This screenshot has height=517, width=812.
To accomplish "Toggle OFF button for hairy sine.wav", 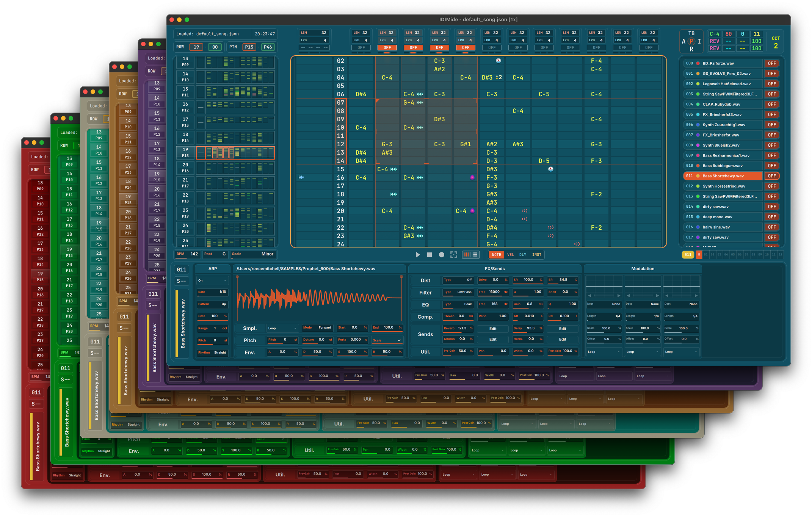I will pyautogui.click(x=772, y=227).
